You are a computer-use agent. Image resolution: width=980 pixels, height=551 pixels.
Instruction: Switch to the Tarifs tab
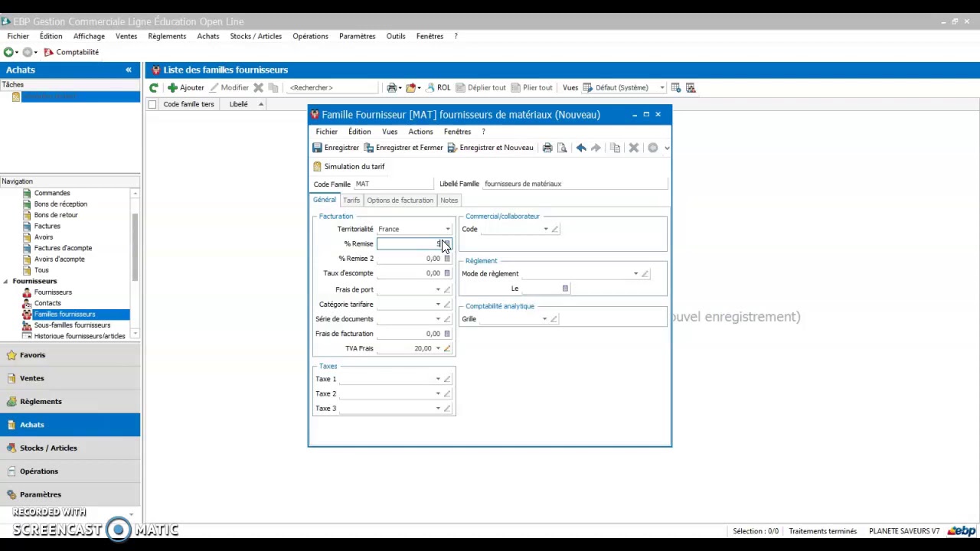tap(351, 201)
